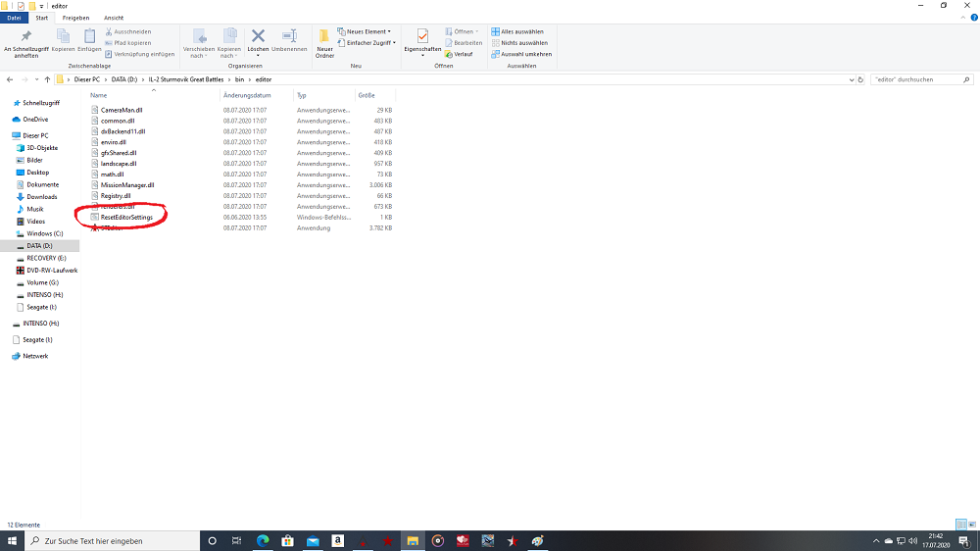Image resolution: width=980 pixels, height=551 pixels.
Task: Expand the Neues Element dropdown
Action: click(x=367, y=31)
